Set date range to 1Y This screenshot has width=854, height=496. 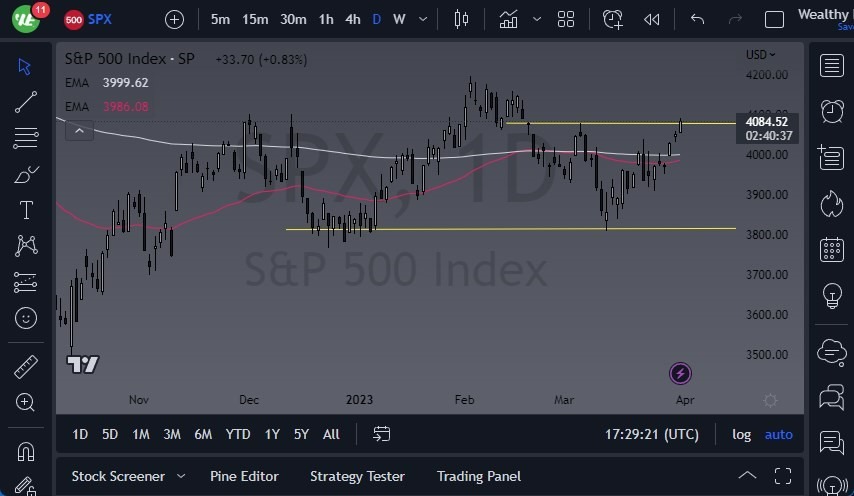pos(272,434)
